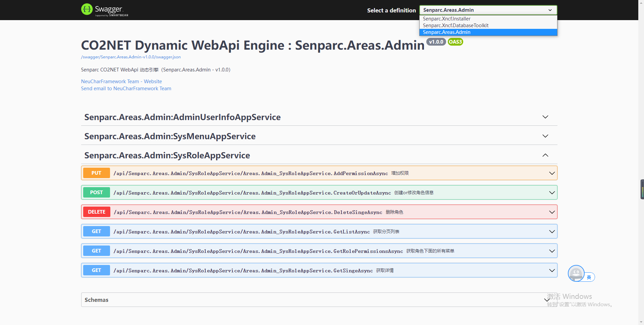Click the GetSingeAsync endpoint path
Image resolution: width=644 pixels, height=325 pixels.
click(x=243, y=271)
